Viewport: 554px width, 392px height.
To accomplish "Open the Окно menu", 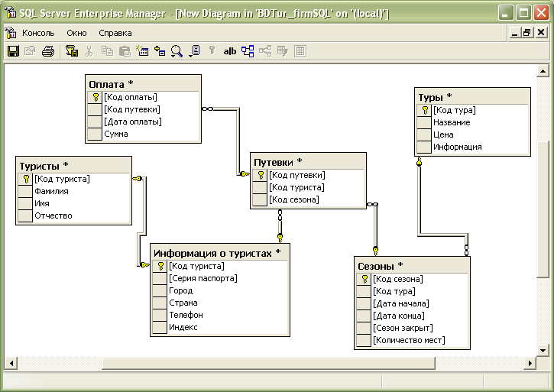I will tap(76, 33).
